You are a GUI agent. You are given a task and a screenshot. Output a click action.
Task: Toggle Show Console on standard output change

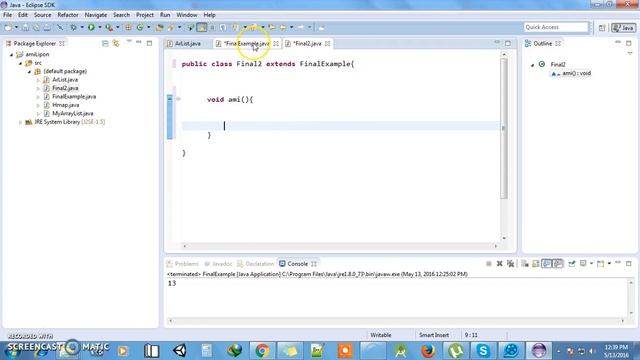(x=547, y=264)
